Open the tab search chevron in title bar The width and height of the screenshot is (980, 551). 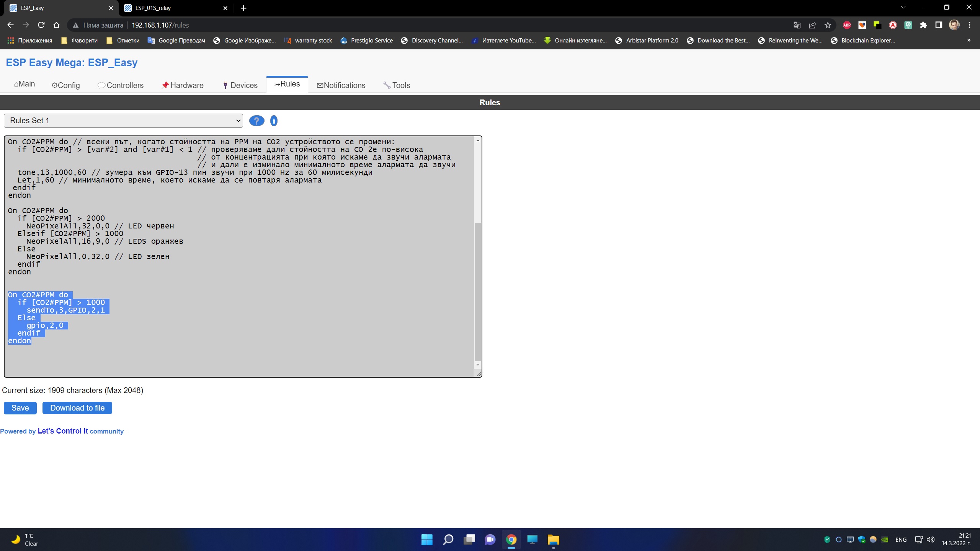903,7
